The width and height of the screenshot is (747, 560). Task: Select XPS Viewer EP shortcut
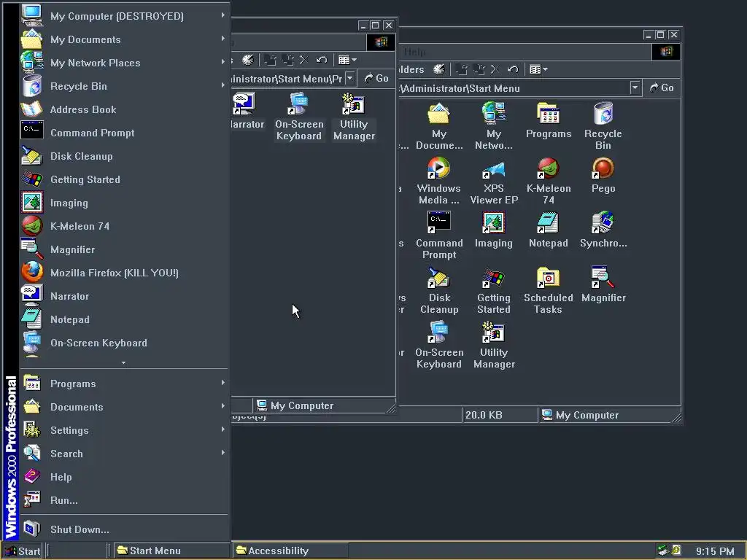coord(494,182)
